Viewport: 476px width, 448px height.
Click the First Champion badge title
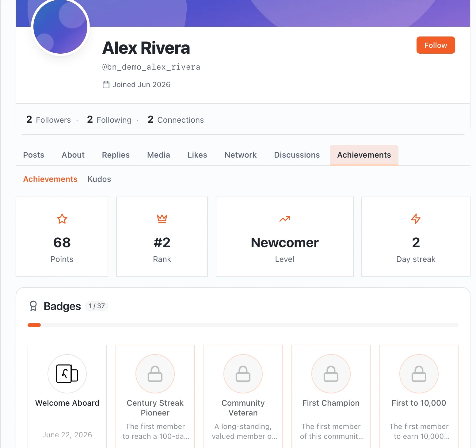pos(331,403)
